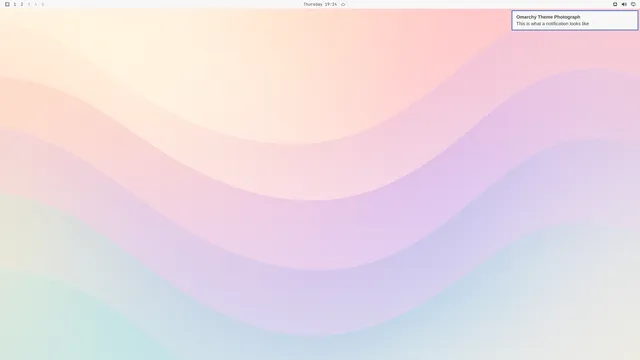Click the Thursday clock in the top bar
This screenshot has height=360, width=640.
320,4
